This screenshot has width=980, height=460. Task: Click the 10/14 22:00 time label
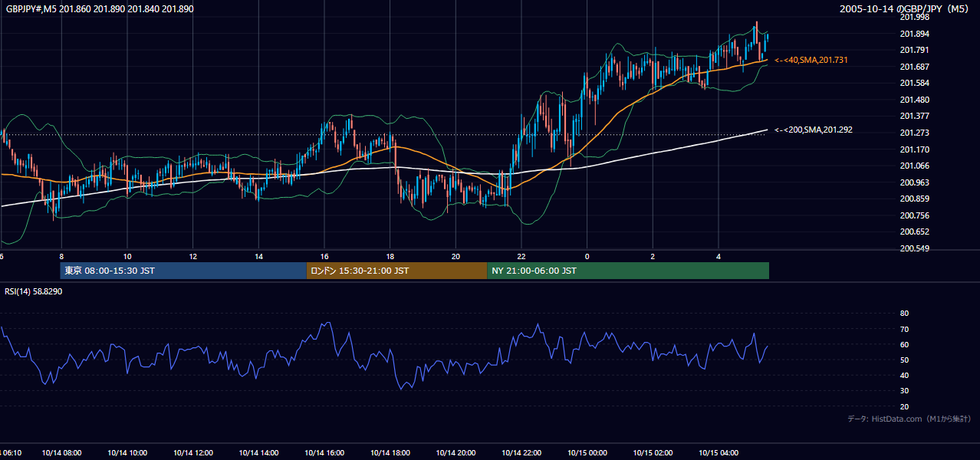pos(521,453)
